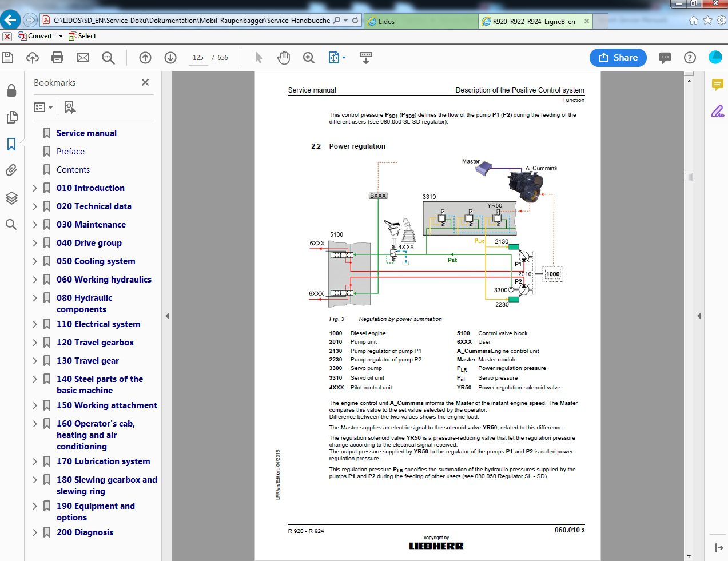
Task: Open the fit page dropdown arrow
Action: [x=344, y=58]
